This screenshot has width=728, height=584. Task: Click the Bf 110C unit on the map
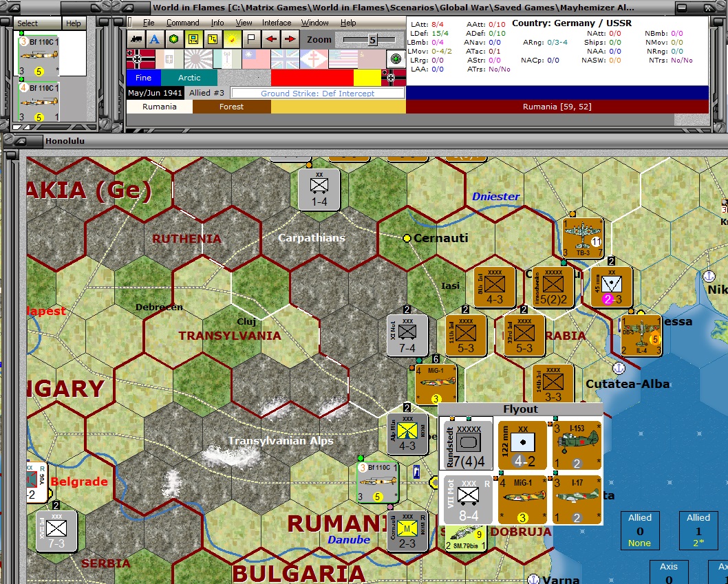click(378, 483)
